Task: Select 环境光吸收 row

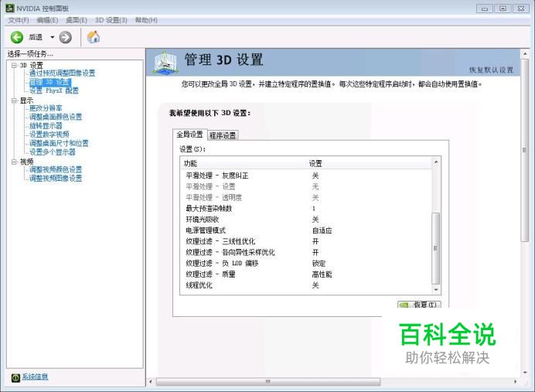Action: click(x=305, y=220)
